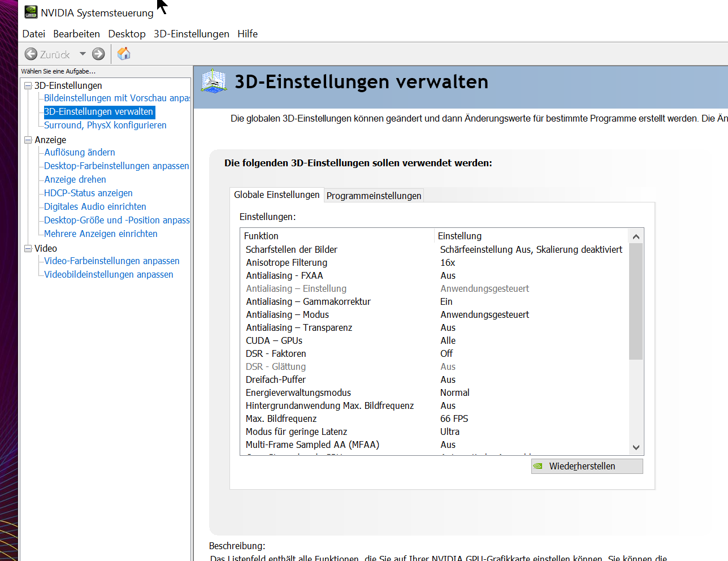This screenshot has height=561, width=728.
Task: Click the Alle value for CUDA – GPUs
Action: (x=448, y=340)
